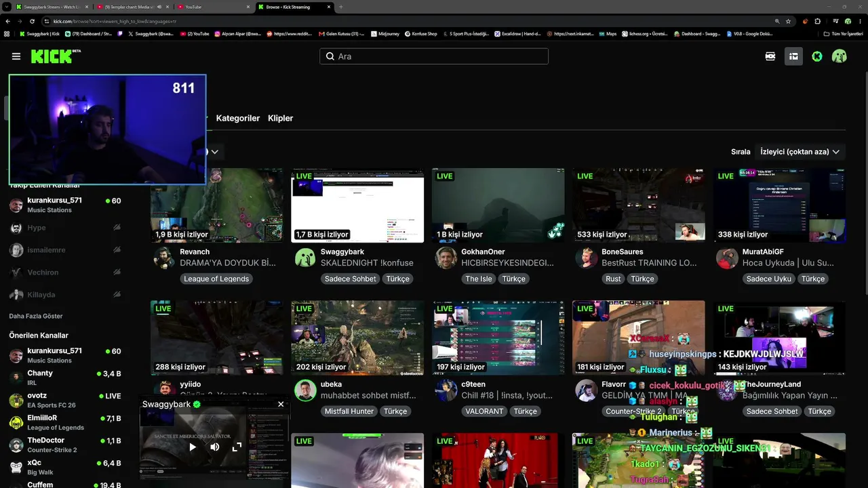The height and width of the screenshot is (488, 868).
Task: Switch to the Kategoriler tab
Action: (238, 118)
